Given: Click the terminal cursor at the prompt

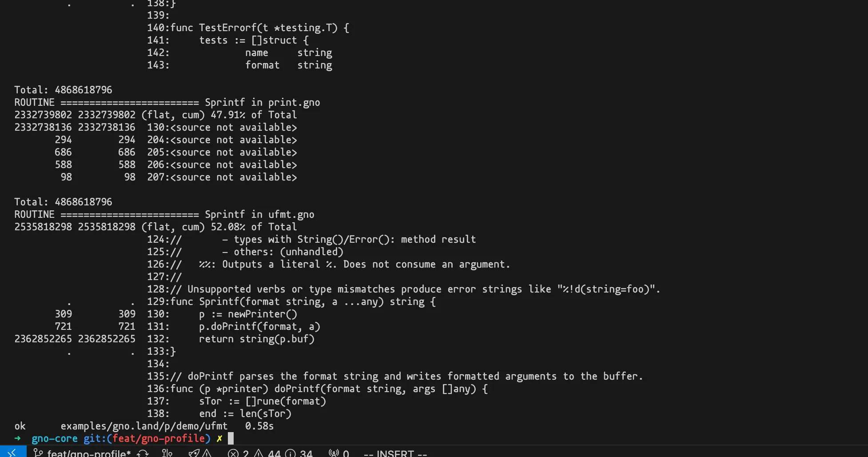Looking at the screenshot, I should 231,438.
